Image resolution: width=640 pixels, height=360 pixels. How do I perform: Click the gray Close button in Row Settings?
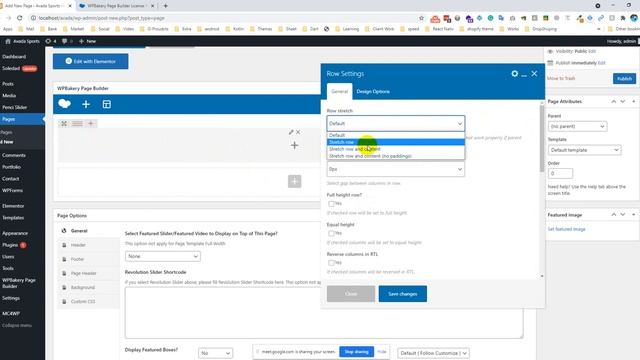[x=351, y=294]
